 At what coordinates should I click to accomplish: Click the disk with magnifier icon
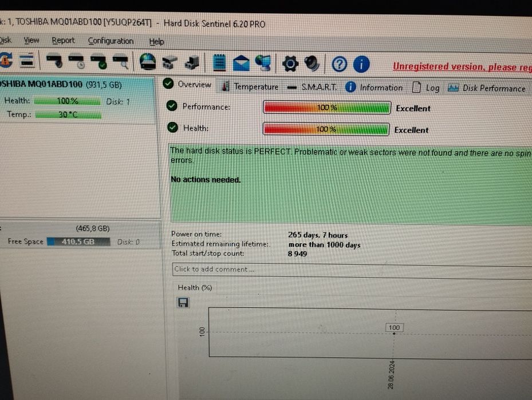[x=121, y=62]
